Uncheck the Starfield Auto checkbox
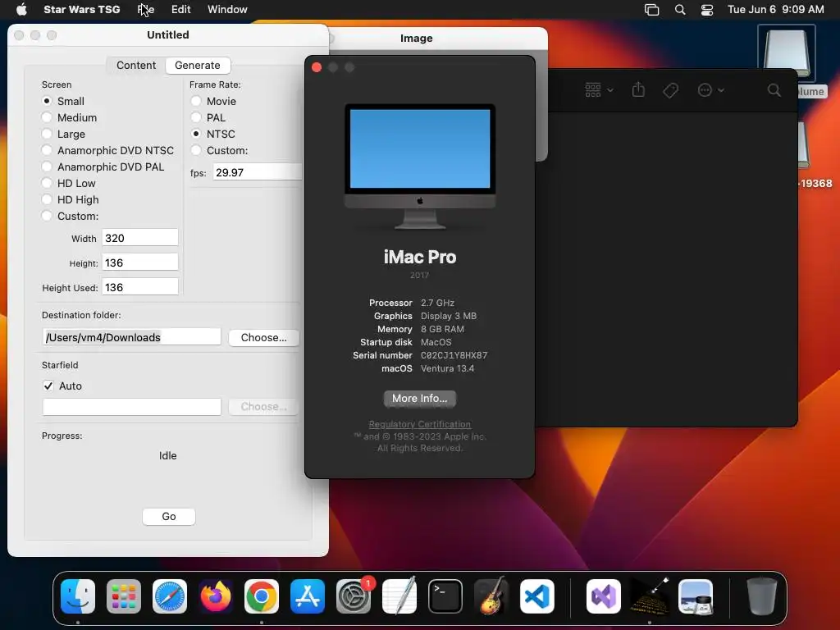840x630 pixels. tap(48, 386)
